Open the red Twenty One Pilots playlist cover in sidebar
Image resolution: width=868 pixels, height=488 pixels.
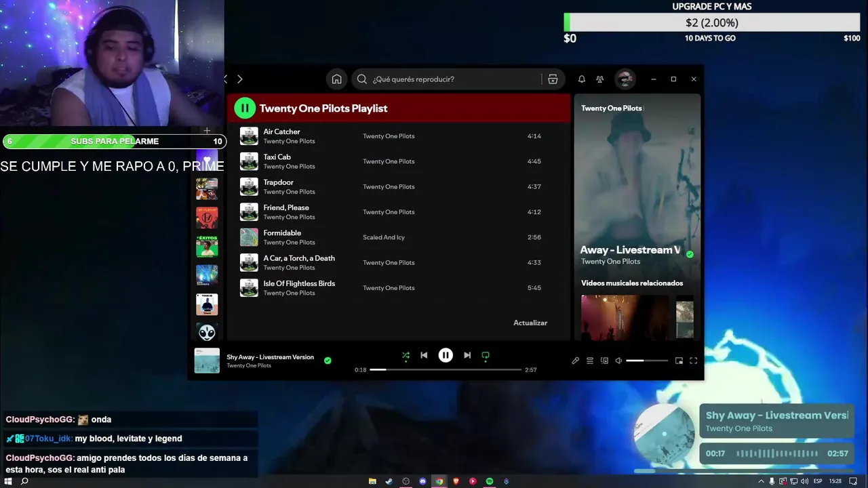[207, 218]
